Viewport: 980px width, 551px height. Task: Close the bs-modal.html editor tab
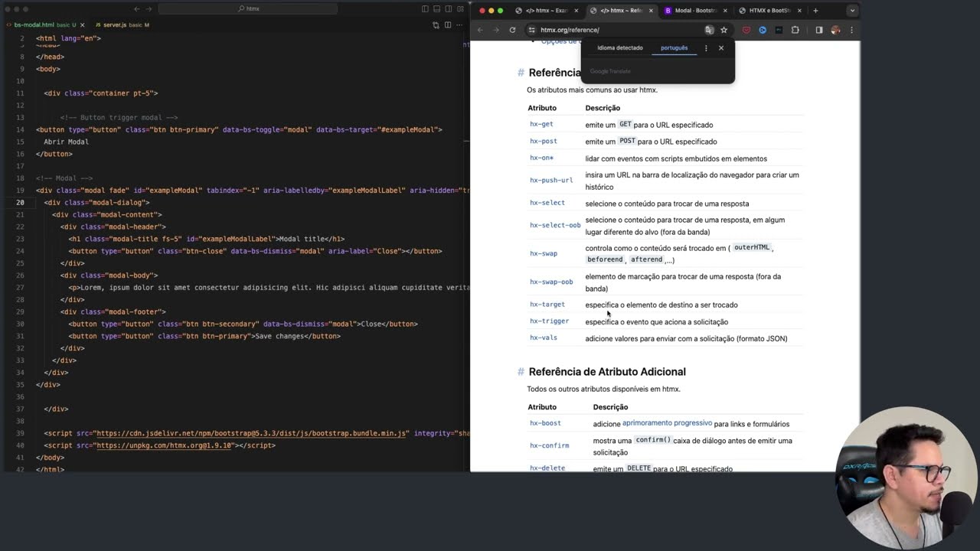(83, 24)
